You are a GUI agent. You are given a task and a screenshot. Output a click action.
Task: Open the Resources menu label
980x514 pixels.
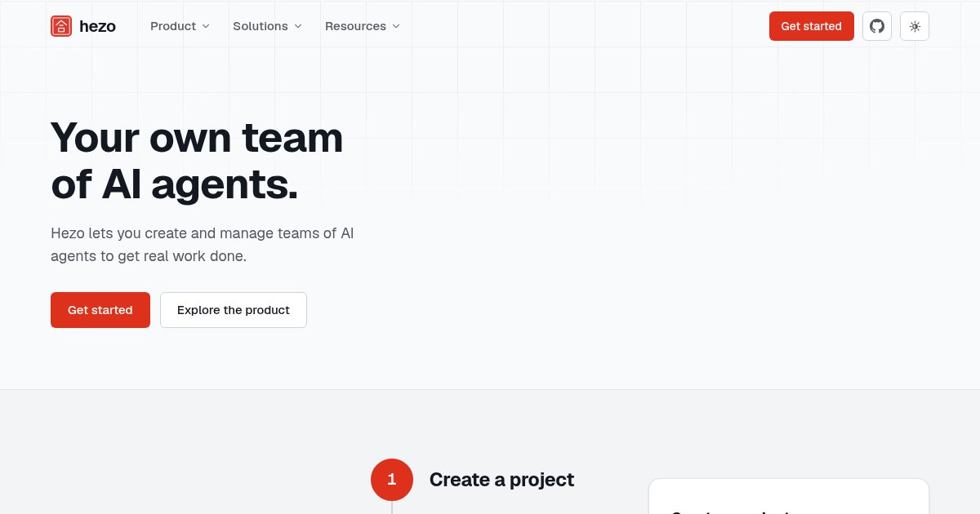coord(355,26)
